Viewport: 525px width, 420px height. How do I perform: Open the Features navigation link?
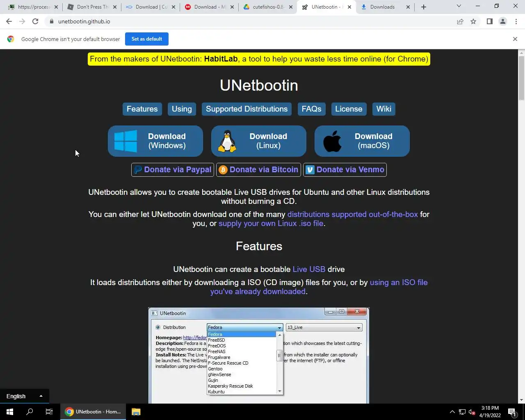click(142, 109)
